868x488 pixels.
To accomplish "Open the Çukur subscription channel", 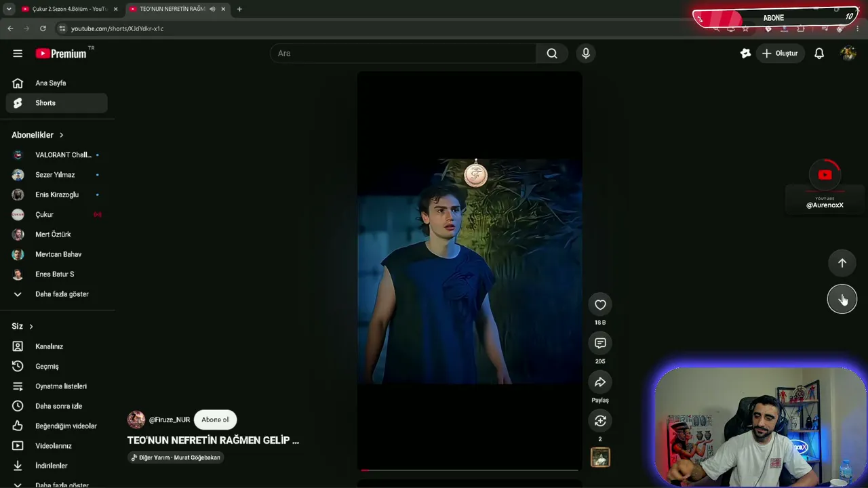I will [57, 215].
